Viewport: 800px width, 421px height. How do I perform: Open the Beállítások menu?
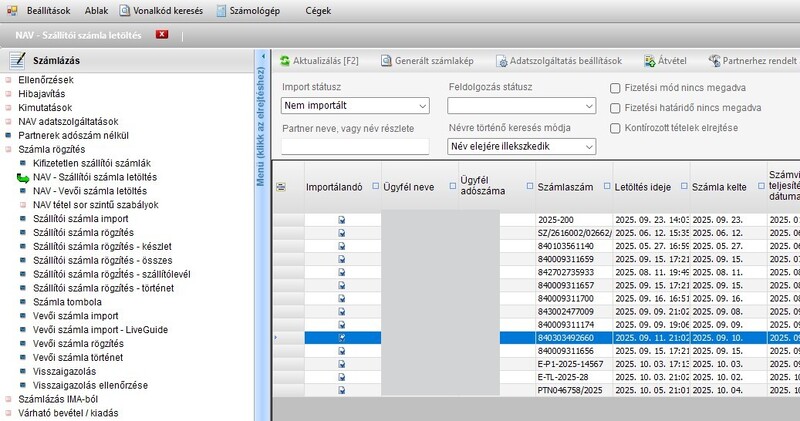pyautogui.click(x=42, y=11)
